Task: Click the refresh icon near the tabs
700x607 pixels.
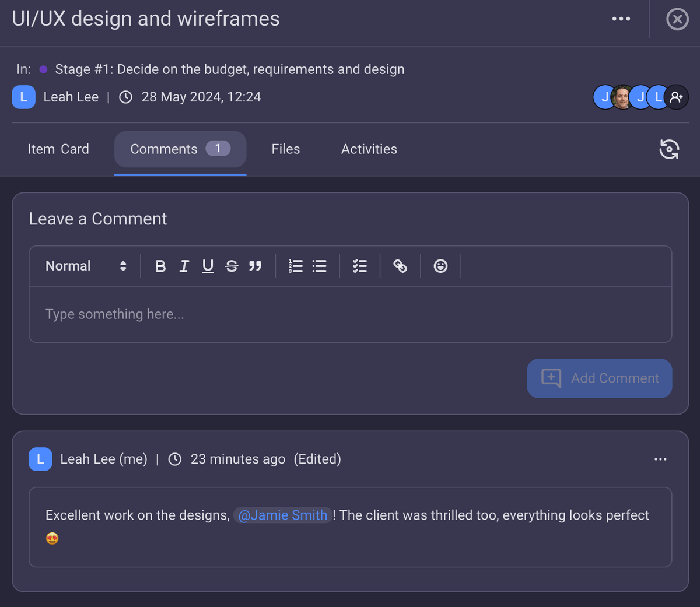Action: [x=669, y=149]
